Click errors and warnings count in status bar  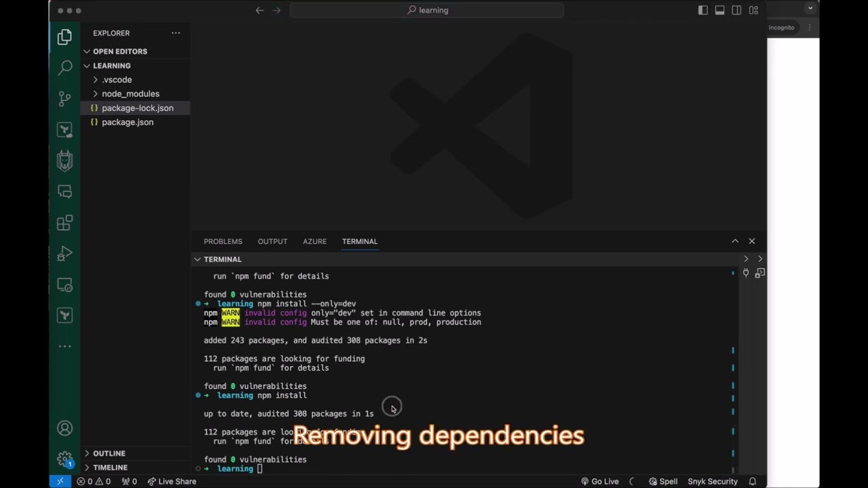94,481
